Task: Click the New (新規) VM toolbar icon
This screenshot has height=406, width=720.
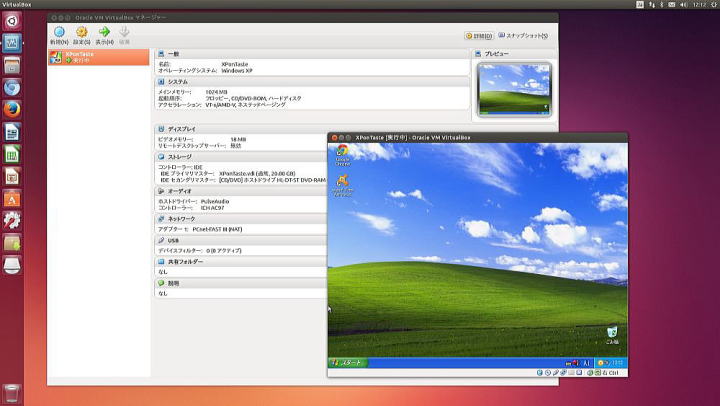Action: [59, 32]
